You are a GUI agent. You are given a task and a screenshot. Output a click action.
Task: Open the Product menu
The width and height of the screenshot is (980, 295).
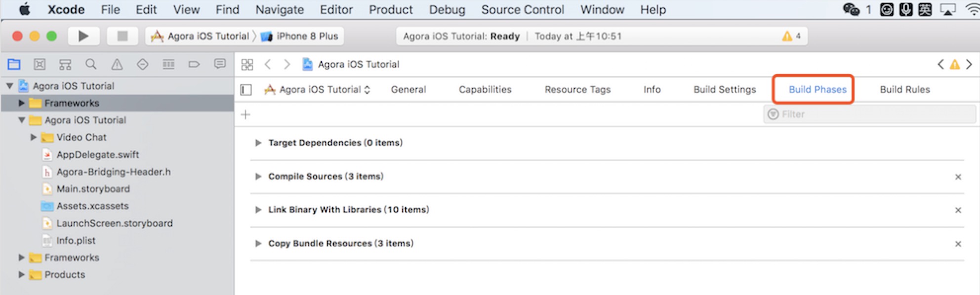click(391, 9)
